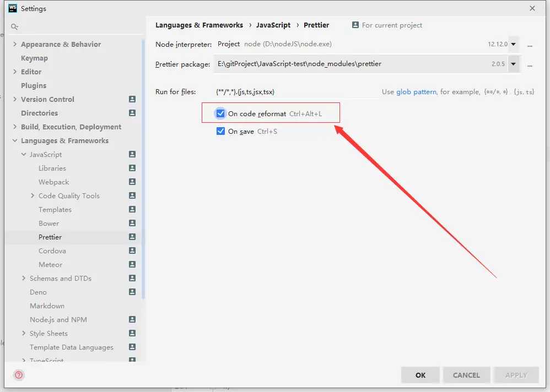Expand the Code Quality Tools node
This screenshot has width=550, height=392.
click(x=33, y=195)
